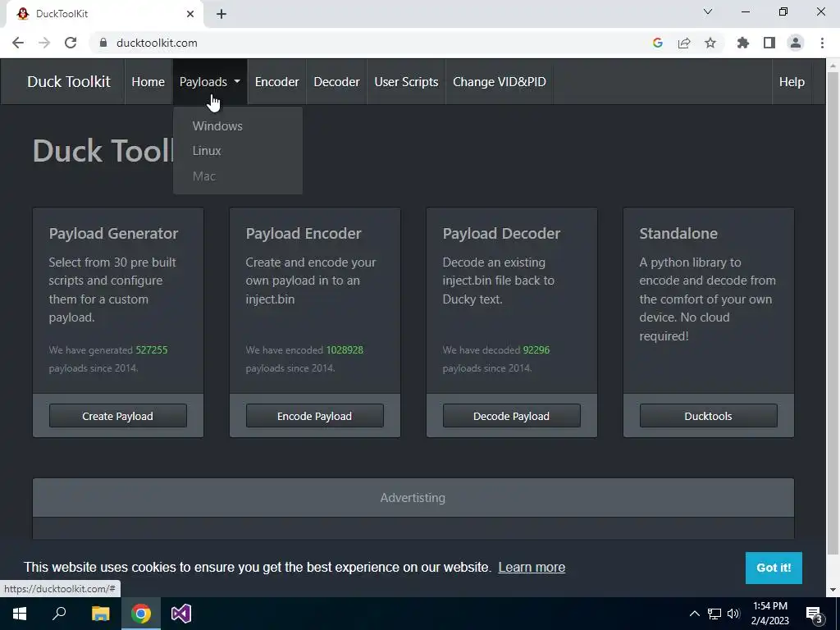Screen dimensions: 840x630
Task: Dismiss cookies with Got it! button
Action: (x=774, y=568)
